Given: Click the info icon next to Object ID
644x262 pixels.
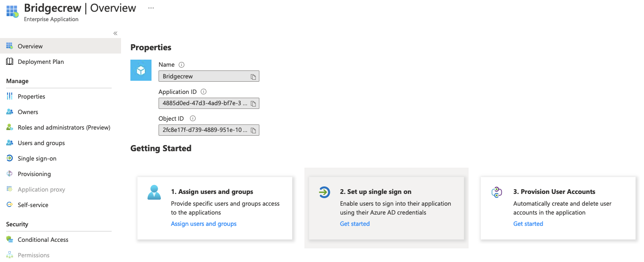Looking at the screenshot, I should pyautogui.click(x=193, y=119).
